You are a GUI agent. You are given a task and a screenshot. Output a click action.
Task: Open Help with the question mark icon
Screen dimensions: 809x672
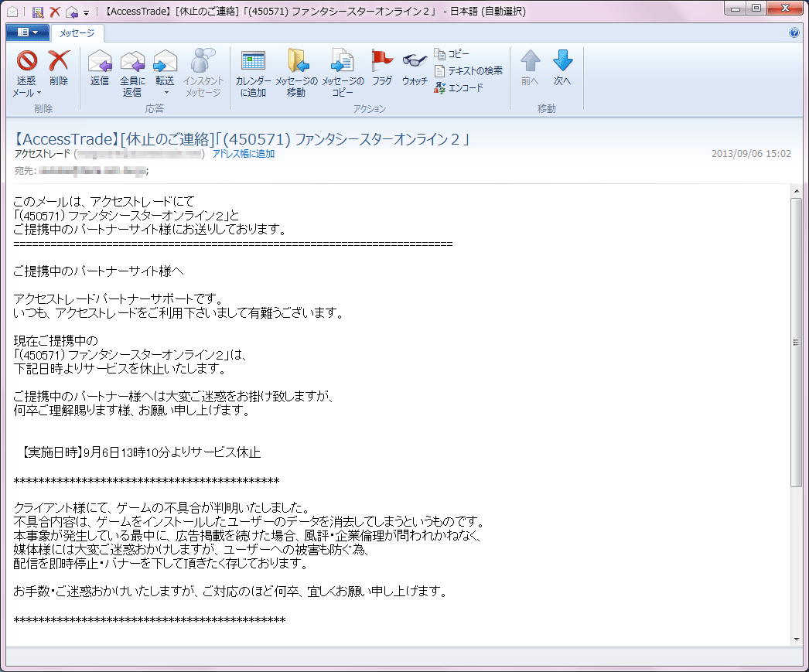tap(794, 33)
